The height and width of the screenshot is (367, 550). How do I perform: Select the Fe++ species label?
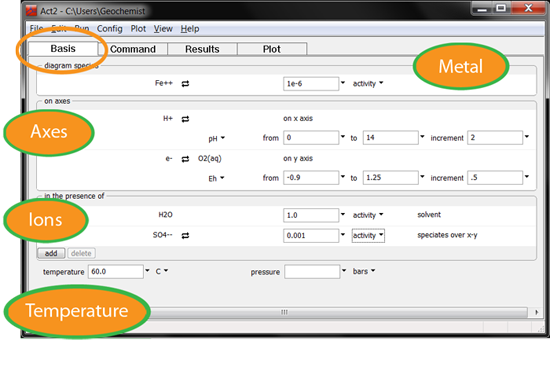[163, 83]
